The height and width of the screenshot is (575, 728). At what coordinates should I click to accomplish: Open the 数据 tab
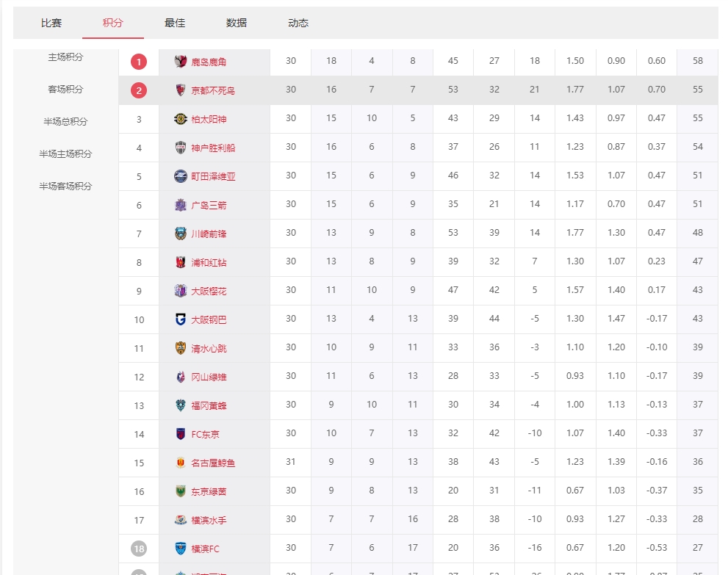[237, 23]
